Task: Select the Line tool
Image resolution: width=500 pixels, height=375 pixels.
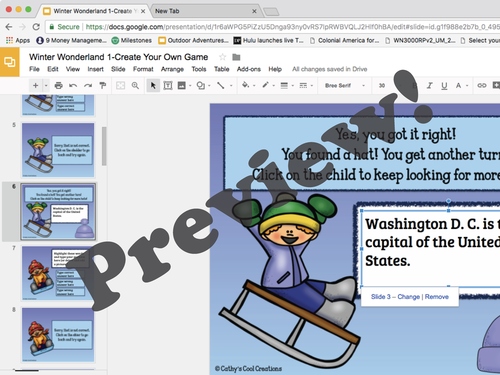Action: click(221, 86)
